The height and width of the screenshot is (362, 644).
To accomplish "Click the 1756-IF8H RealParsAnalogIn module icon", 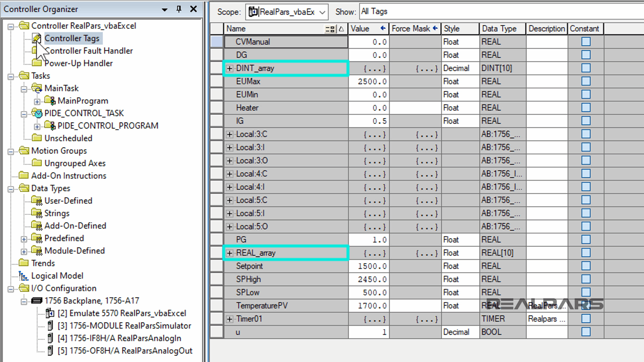I will coord(50,338).
